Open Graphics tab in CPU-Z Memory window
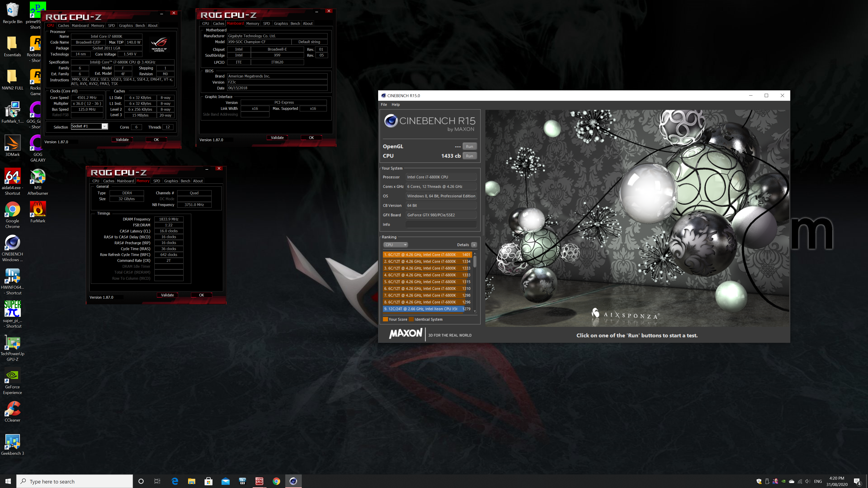868x488 pixels. pyautogui.click(x=171, y=181)
